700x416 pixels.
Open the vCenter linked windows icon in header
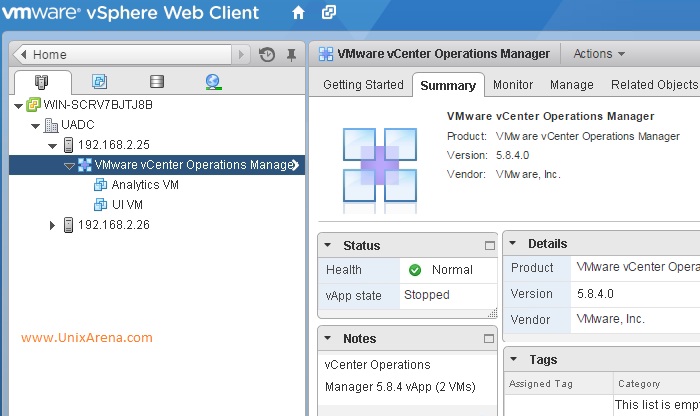pos(329,12)
